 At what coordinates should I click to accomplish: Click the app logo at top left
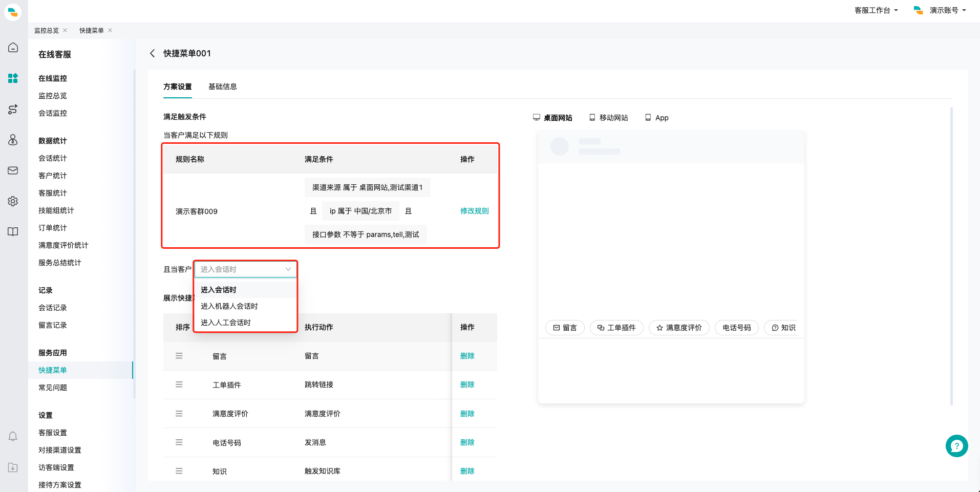coord(13,12)
